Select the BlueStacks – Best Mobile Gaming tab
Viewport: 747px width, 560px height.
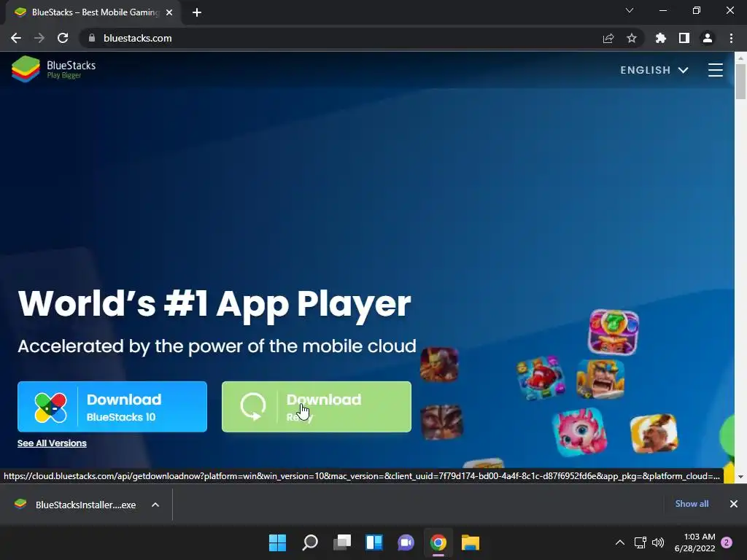[x=94, y=12]
